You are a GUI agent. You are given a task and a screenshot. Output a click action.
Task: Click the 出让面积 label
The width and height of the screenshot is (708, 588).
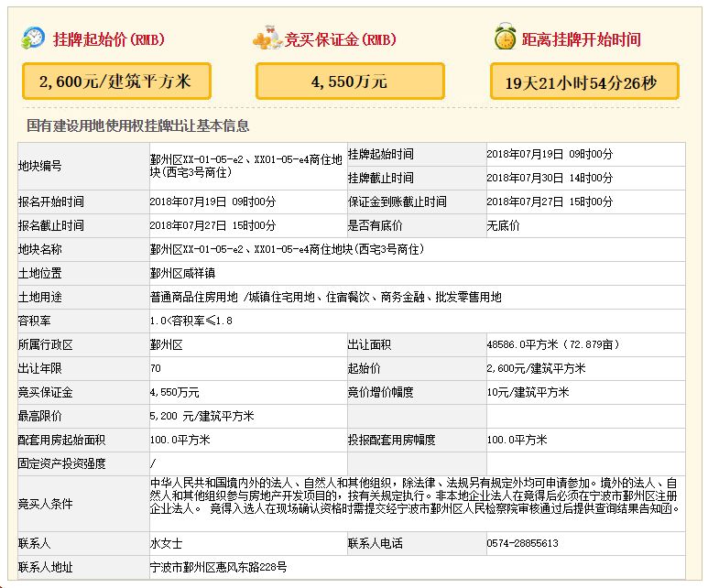369,345
